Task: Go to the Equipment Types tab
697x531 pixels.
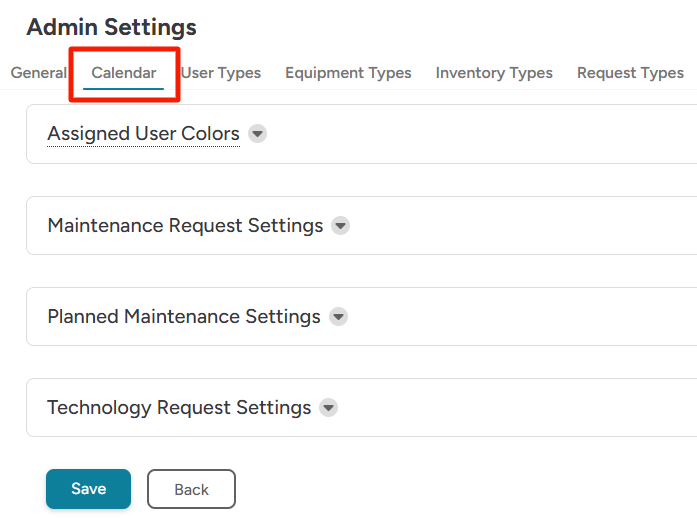Action: (348, 73)
